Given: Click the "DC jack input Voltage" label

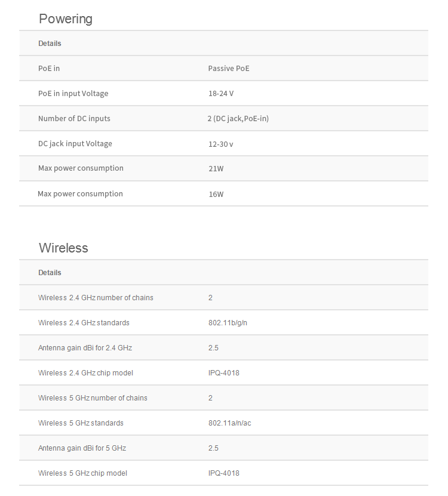Looking at the screenshot, I should pyautogui.click(x=75, y=144).
